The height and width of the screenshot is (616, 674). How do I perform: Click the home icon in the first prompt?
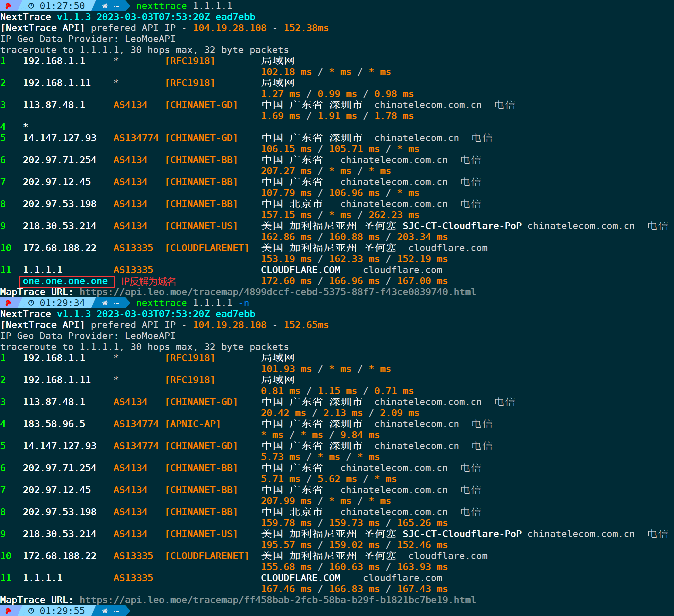105,6
